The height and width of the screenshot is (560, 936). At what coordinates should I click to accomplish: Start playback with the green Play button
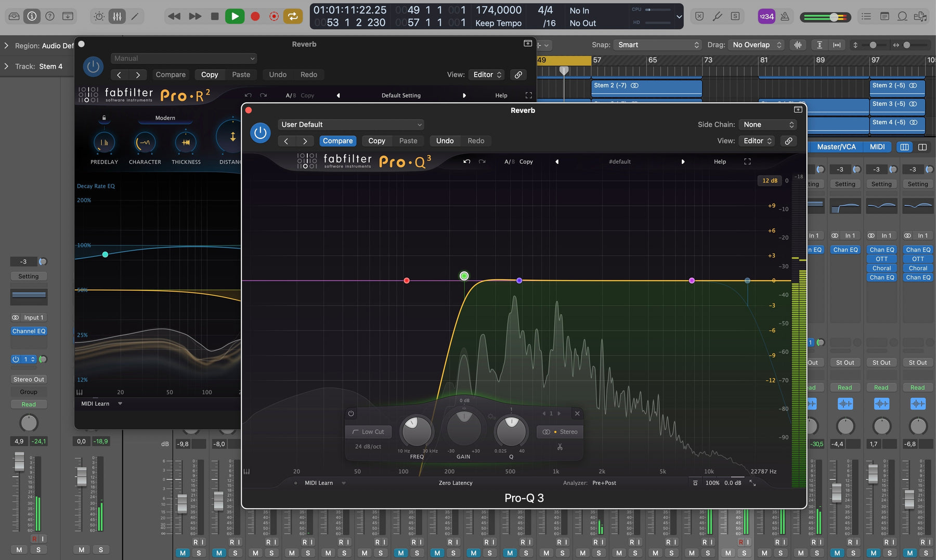235,16
